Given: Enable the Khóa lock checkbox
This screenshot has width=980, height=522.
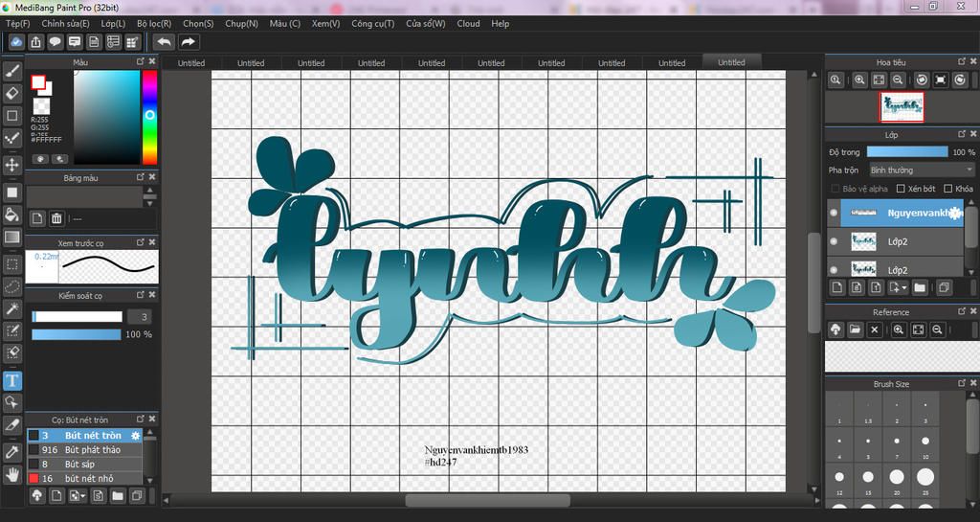Looking at the screenshot, I should coord(948,188).
